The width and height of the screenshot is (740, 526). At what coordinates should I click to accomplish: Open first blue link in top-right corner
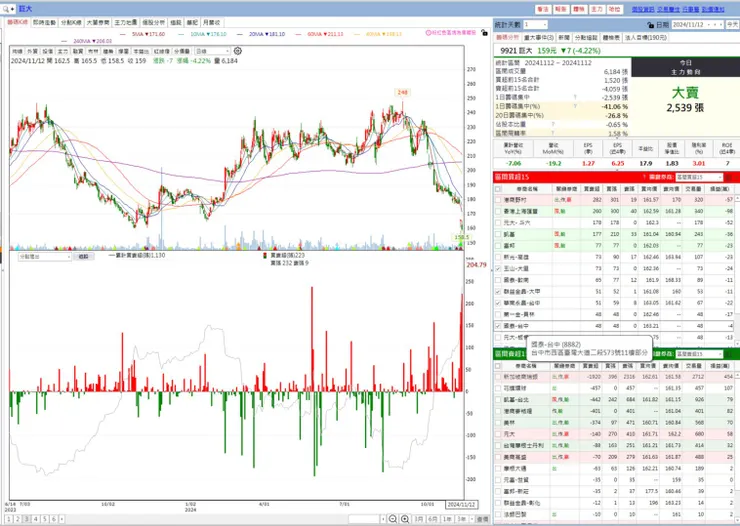tap(643, 9)
